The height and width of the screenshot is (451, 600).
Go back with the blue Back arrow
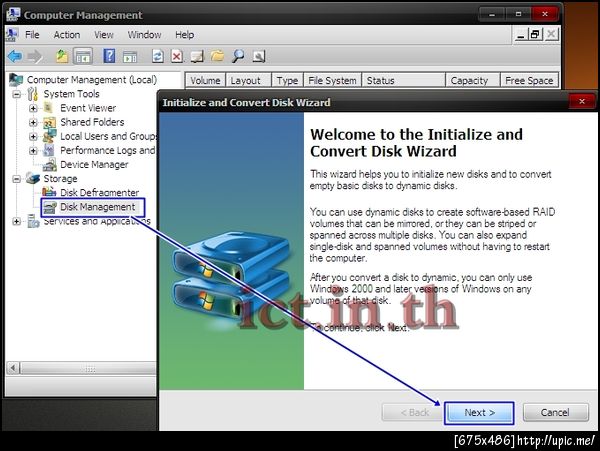[15, 57]
